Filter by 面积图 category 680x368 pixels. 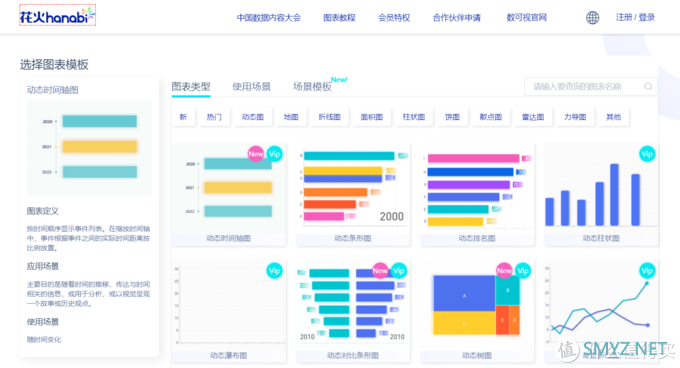tap(372, 117)
